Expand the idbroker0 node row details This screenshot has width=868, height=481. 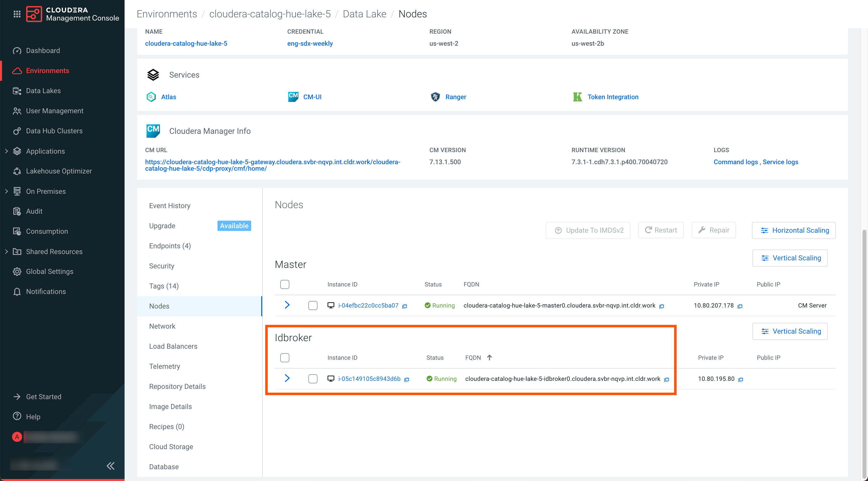coord(287,378)
